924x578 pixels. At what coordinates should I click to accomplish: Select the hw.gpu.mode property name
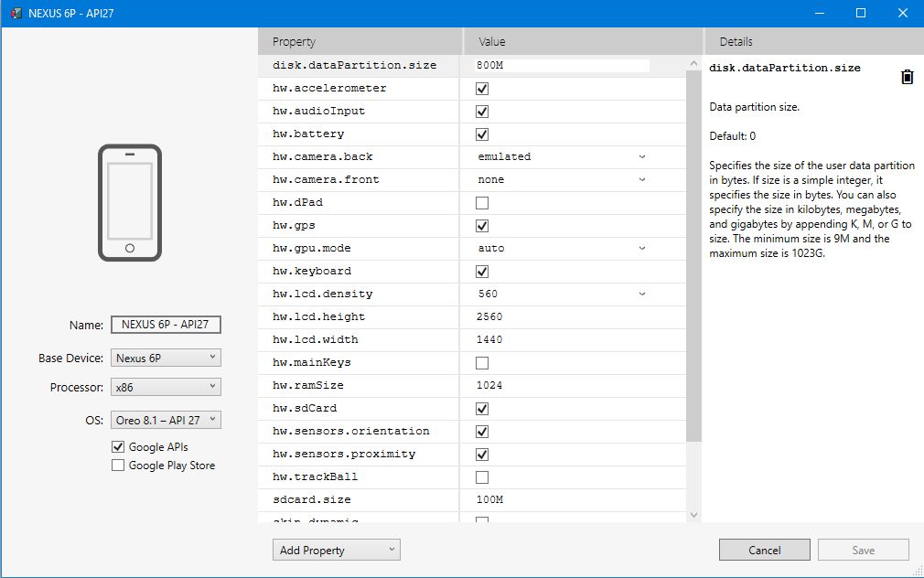(311, 248)
